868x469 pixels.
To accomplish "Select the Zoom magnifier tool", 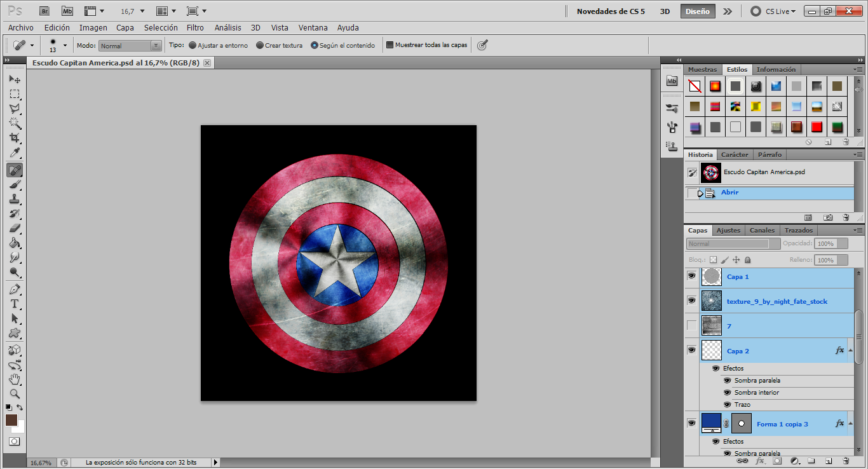I will point(15,394).
